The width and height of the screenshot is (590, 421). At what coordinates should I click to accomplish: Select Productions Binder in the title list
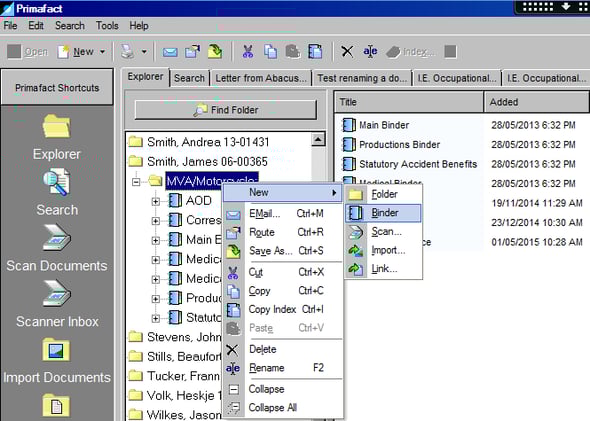391,144
